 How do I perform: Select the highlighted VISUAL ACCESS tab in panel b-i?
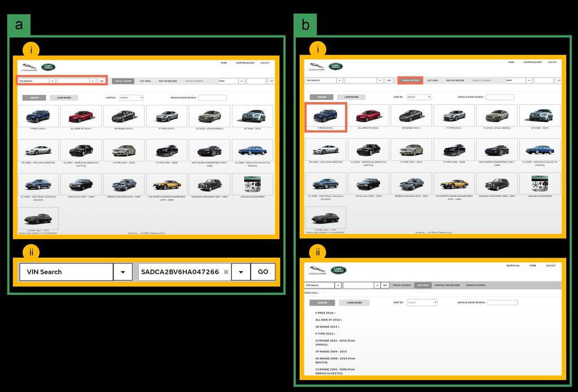pos(410,80)
